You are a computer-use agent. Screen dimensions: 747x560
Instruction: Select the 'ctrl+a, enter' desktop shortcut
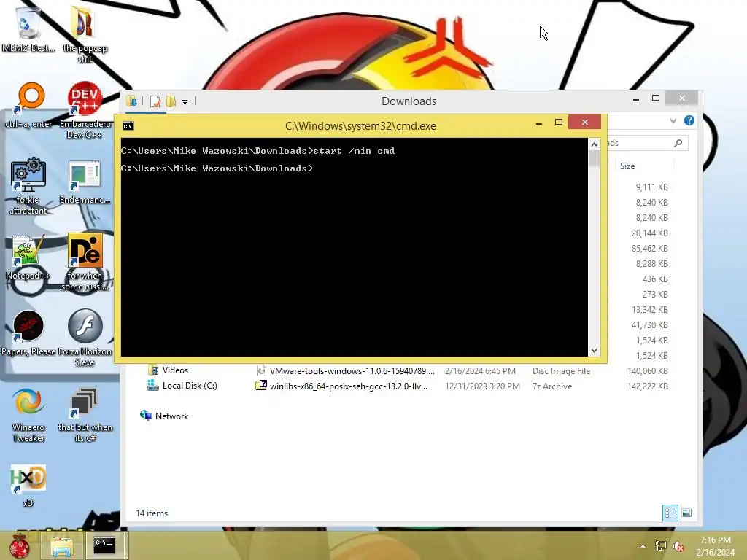tap(28, 105)
